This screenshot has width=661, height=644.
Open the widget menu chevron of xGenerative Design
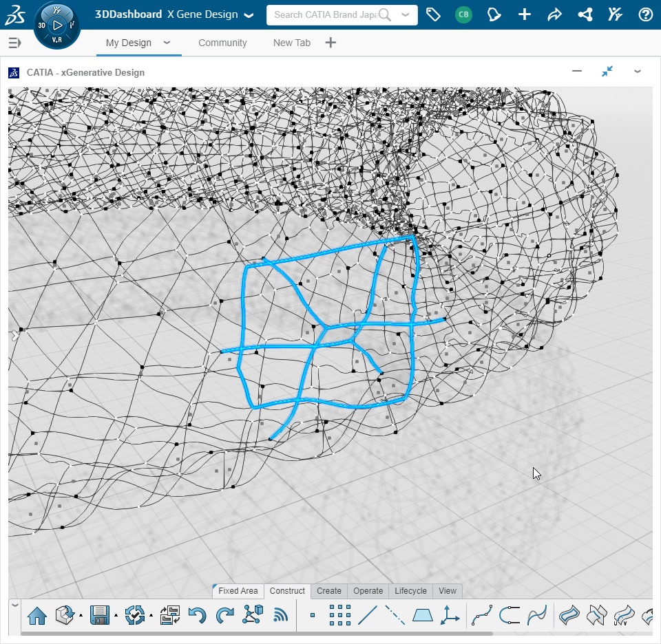(638, 72)
